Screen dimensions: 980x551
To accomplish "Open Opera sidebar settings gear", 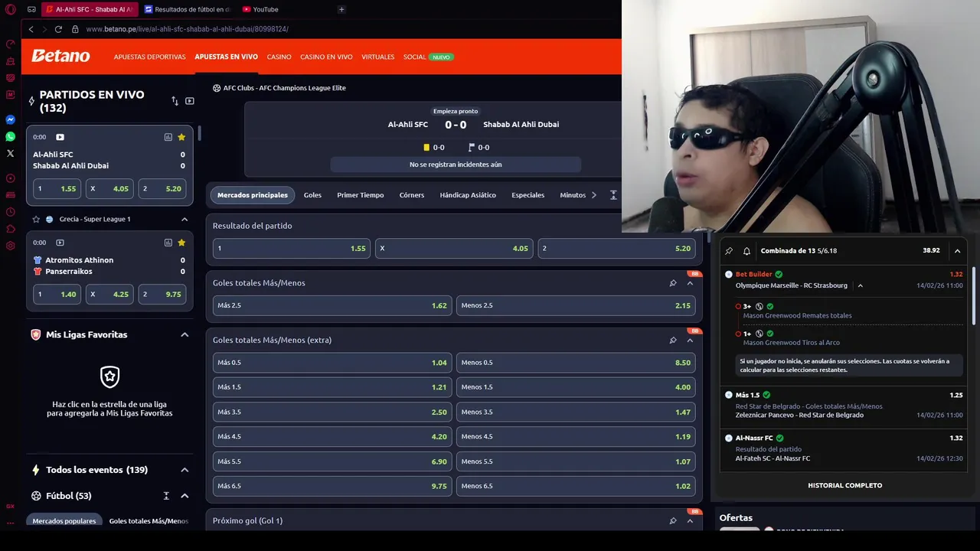I will [10, 246].
